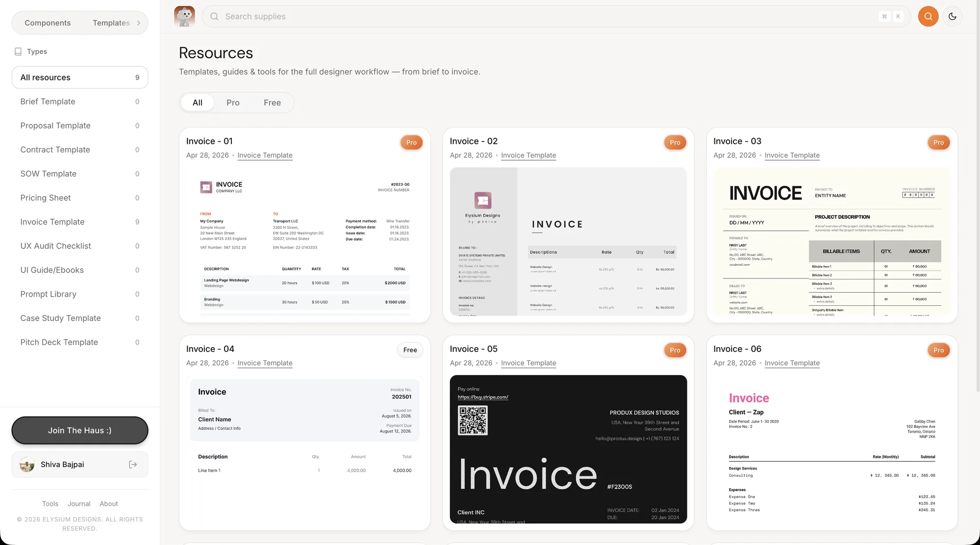Expand the chevron beside the Templates tab
This screenshot has height=545, width=980.
(139, 23)
